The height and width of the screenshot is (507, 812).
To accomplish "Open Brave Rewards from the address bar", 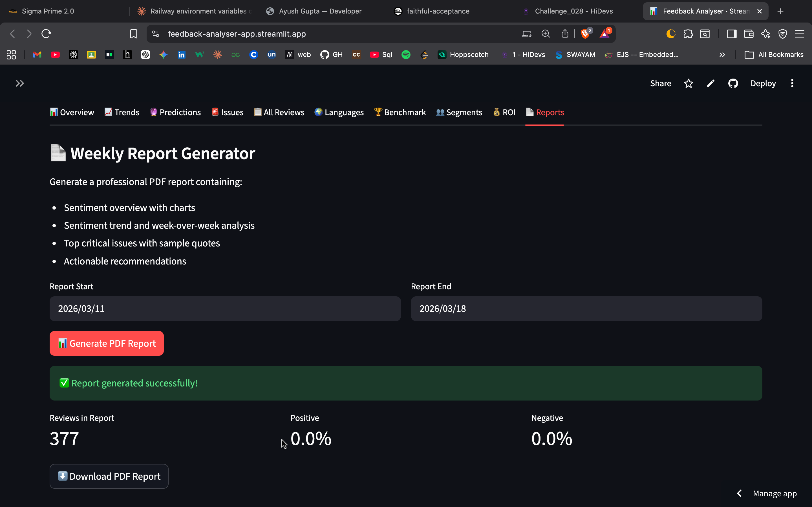I will pos(605,34).
